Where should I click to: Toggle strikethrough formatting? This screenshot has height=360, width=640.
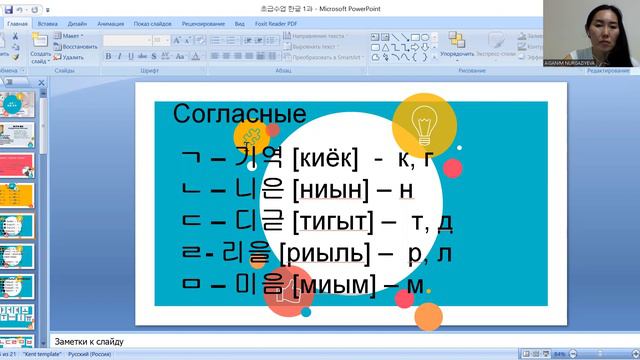[x=142, y=56]
